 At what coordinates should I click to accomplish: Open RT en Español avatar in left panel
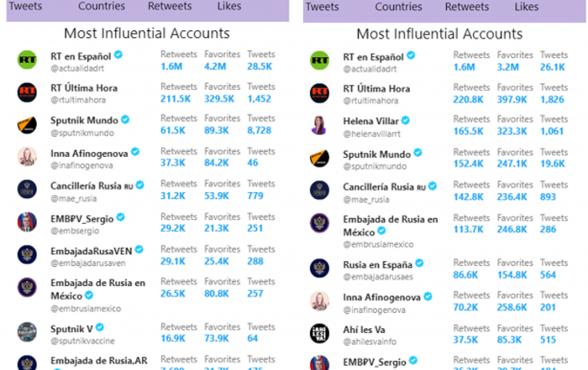(x=27, y=60)
